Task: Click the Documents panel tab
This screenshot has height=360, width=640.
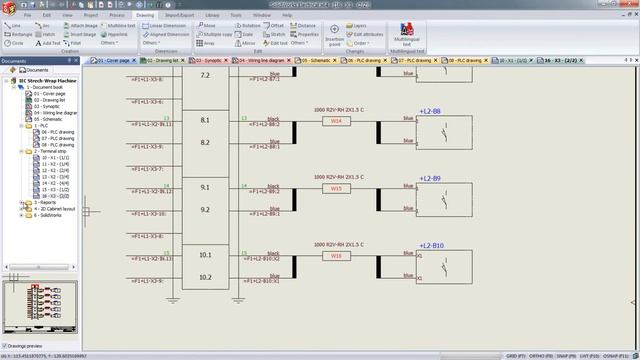Action: coord(34,70)
